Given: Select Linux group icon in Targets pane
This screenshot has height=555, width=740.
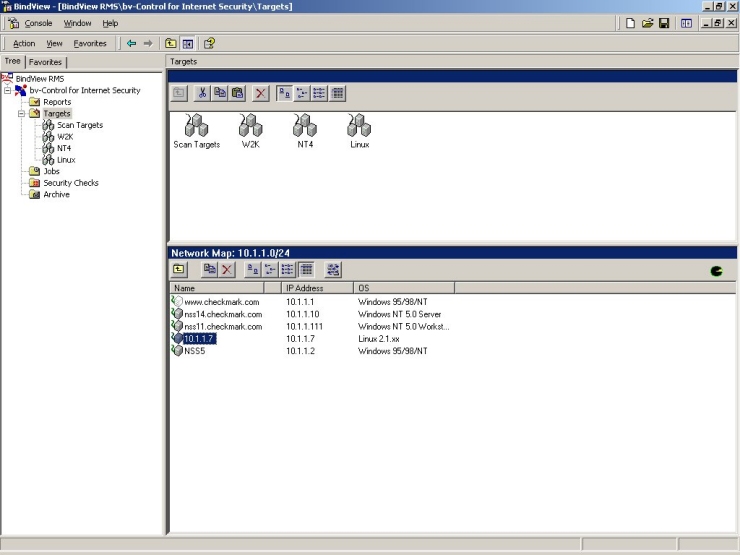Looking at the screenshot, I should [359, 131].
